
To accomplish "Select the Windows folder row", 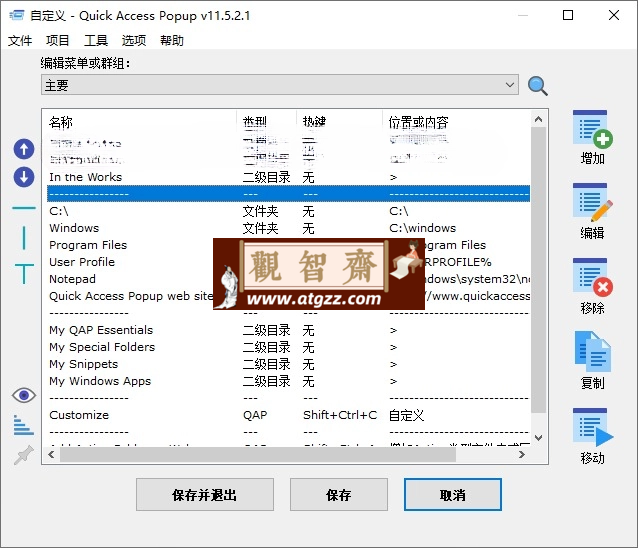I will tap(288, 228).
